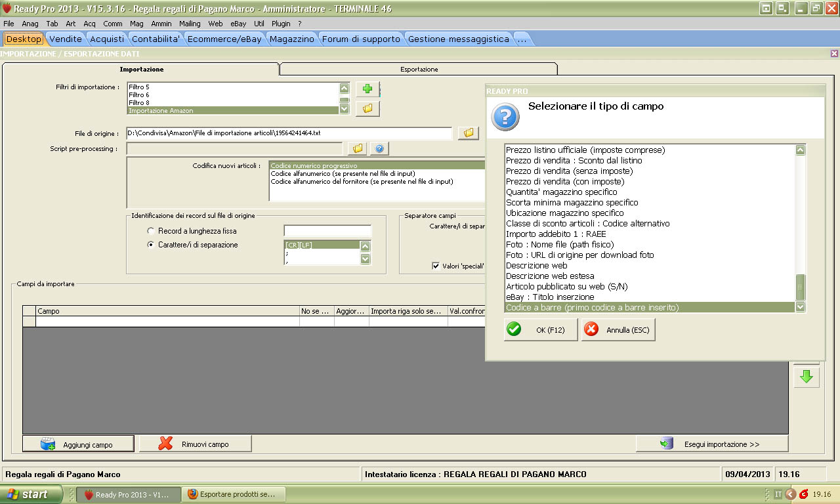
Task: Add a new import filter with the green plus
Action: click(367, 89)
